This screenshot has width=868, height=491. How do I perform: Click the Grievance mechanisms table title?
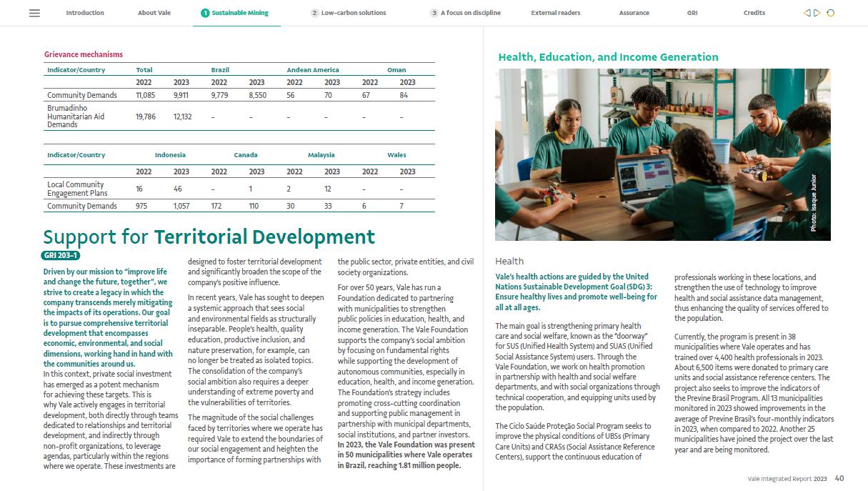pyautogui.click(x=84, y=54)
